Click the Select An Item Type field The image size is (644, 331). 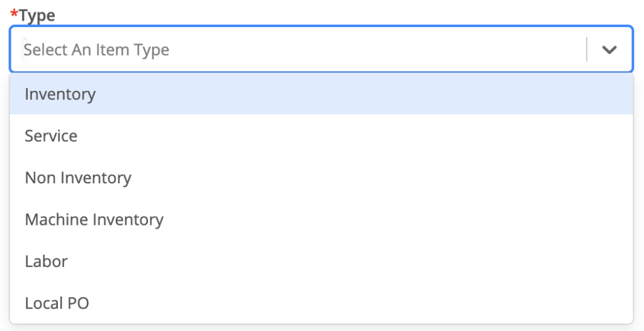(96, 50)
